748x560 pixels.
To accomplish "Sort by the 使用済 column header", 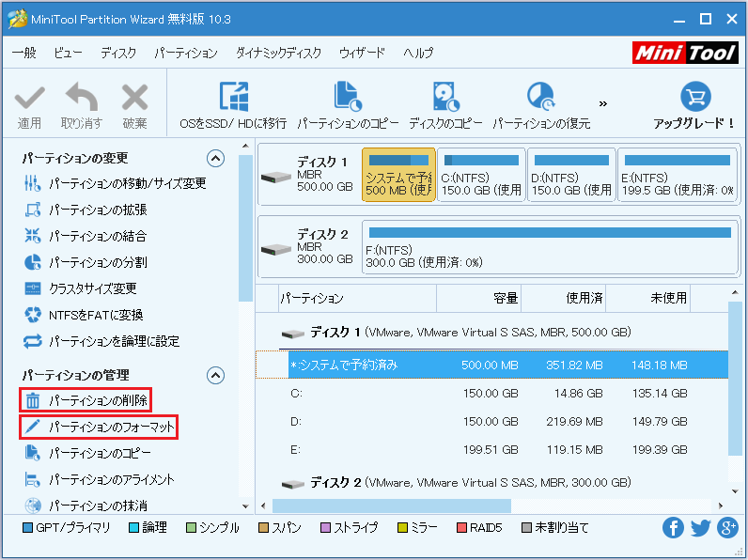I will click(564, 299).
